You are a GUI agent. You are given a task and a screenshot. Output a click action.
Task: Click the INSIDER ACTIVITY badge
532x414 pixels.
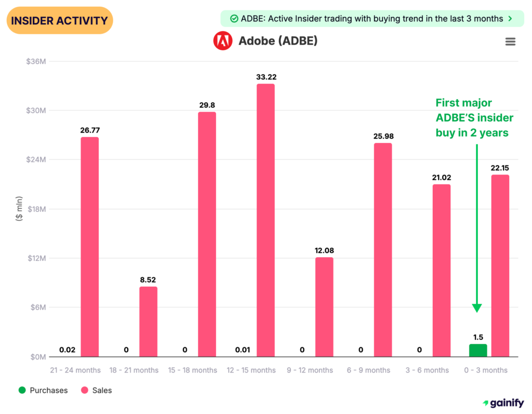pyautogui.click(x=59, y=21)
